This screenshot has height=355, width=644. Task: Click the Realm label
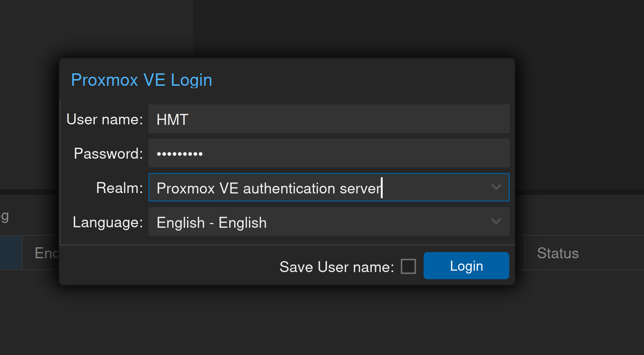click(119, 188)
